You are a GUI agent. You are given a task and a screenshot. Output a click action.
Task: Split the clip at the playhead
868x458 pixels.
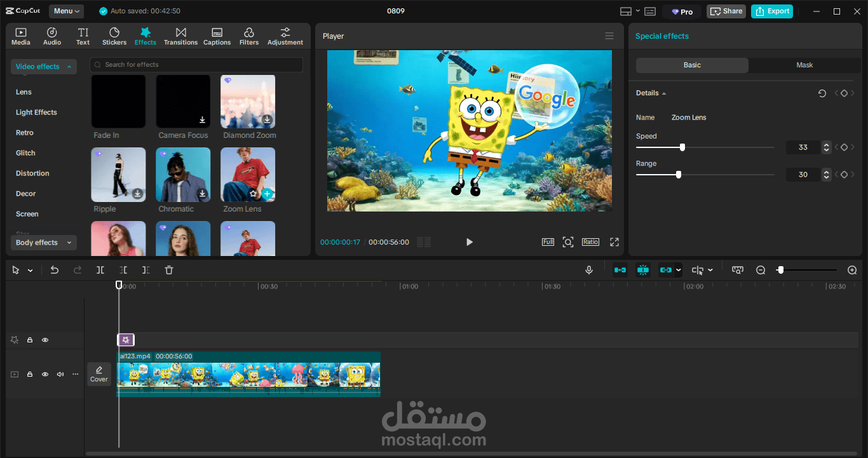click(100, 270)
